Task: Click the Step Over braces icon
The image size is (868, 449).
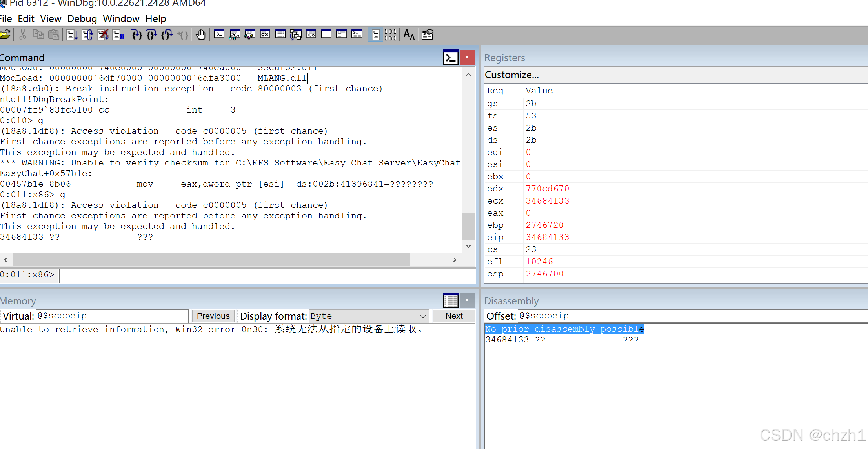Action: 152,35
